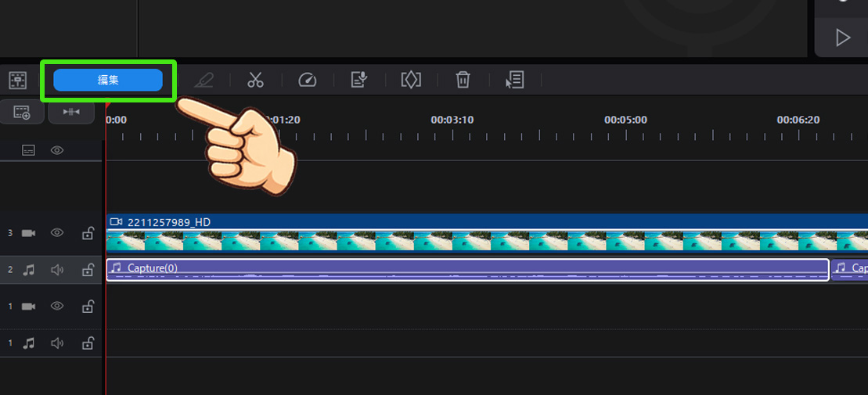Click the beach thumbnail strip of video clip

coord(487,241)
